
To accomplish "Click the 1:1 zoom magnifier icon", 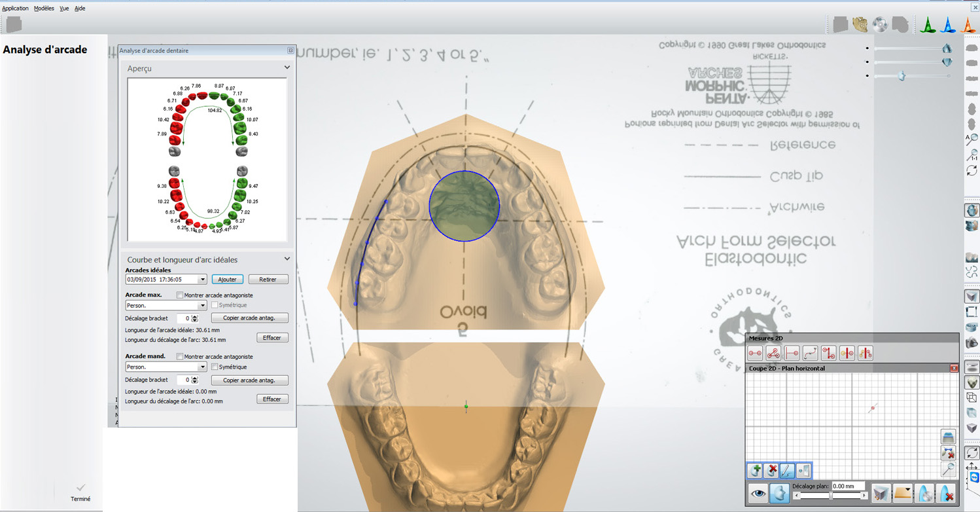I will [x=972, y=155].
